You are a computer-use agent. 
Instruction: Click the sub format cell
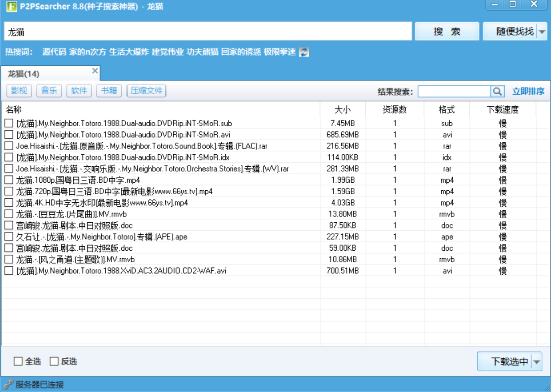(x=447, y=123)
